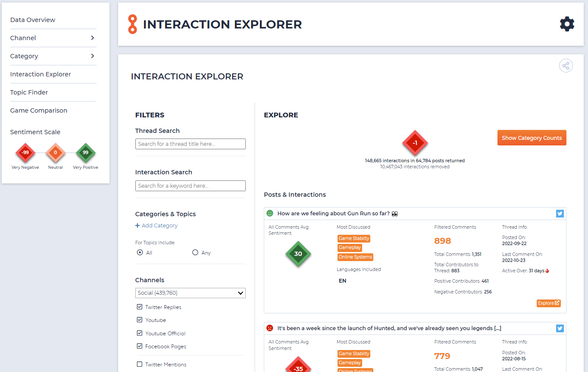Image resolution: width=588 pixels, height=372 pixels.
Task: Enable the Twitter Mentions checkbox
Action: [x=139, y=364]
